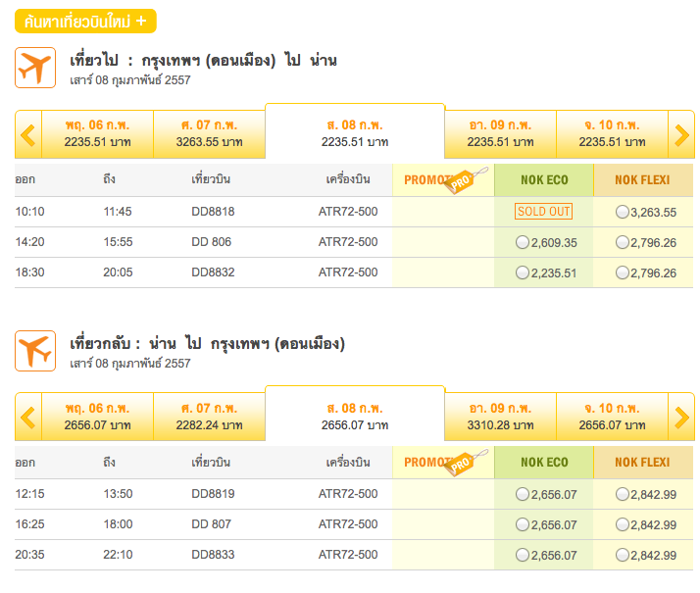700x593 pixels.
Task: Click previous dates arrow for outbound flight
Action: (27, 134)
